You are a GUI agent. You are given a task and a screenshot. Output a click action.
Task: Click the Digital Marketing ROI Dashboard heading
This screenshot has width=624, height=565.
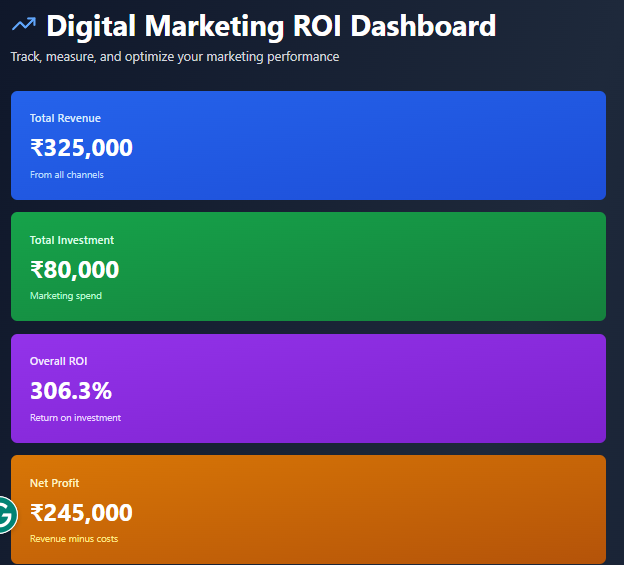coord(271,26)
